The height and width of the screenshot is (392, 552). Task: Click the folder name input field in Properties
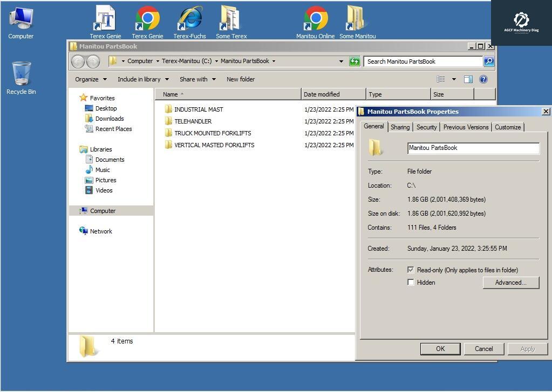473,148
